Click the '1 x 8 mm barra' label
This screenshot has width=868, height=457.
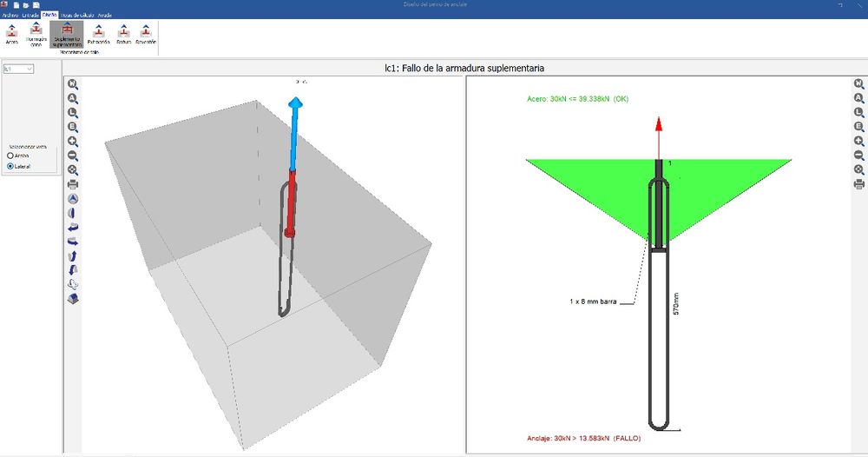pyautogui.click(x=593, y=301)
